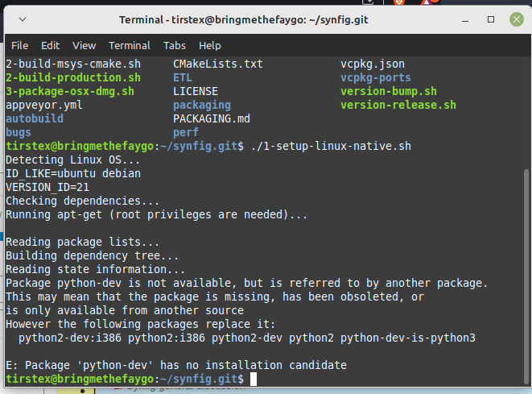Open the Tabs menu
The height and width of the screenshot is (394, 532).
click(x=175, y=45)
